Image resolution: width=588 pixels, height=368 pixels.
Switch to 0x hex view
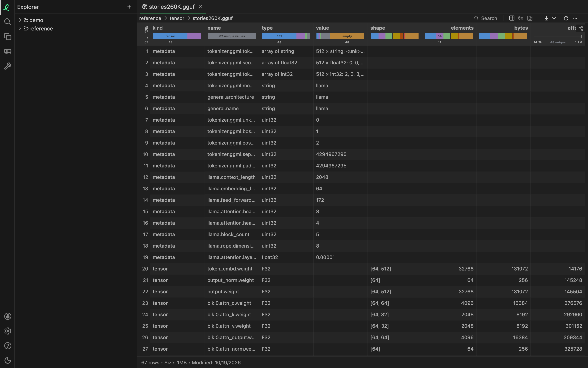click(x=520, y=18)
